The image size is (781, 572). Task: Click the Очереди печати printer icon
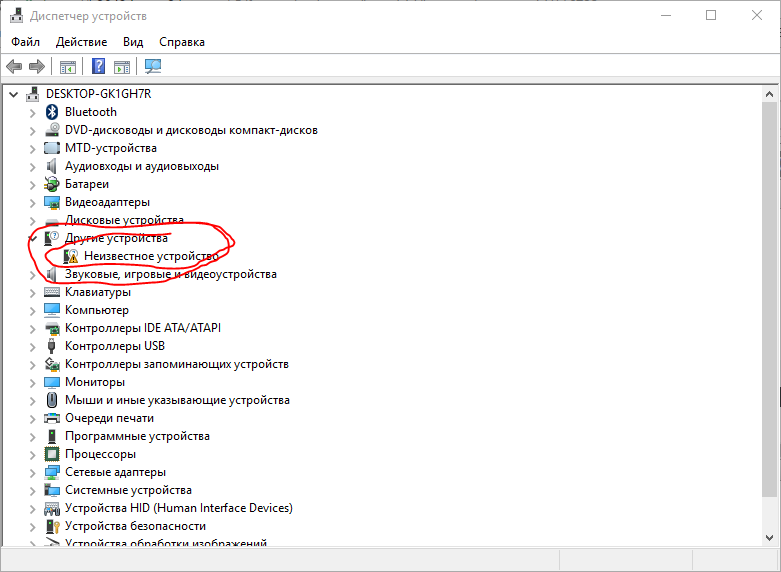pyautogui.click(x=52, y=418)
